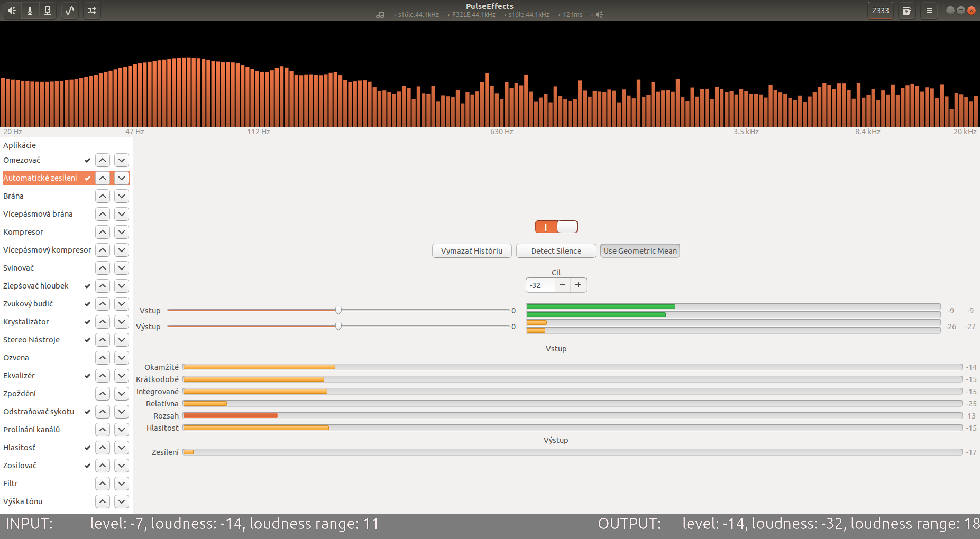Open the calibration microphone tool
This screenshot has height=539, width=980.
[906, 11]
